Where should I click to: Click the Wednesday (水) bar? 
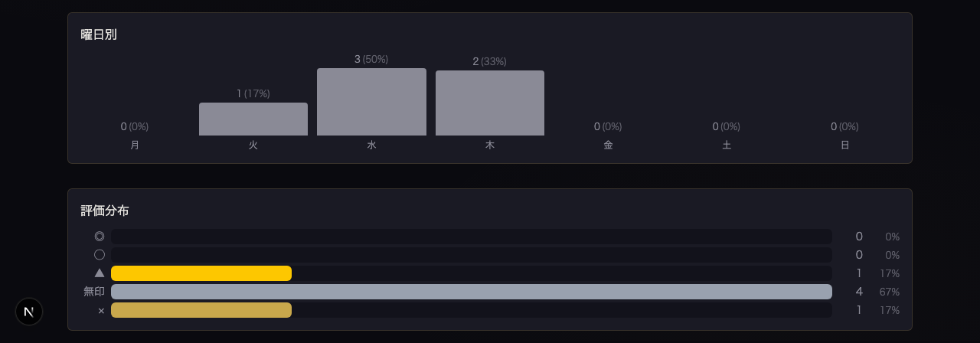[x=371, y=102]
